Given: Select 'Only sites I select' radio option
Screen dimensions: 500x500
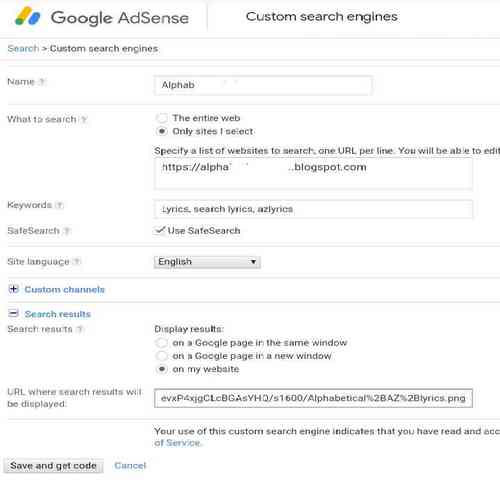Looking at the screenshot, I should coord(162,131).
